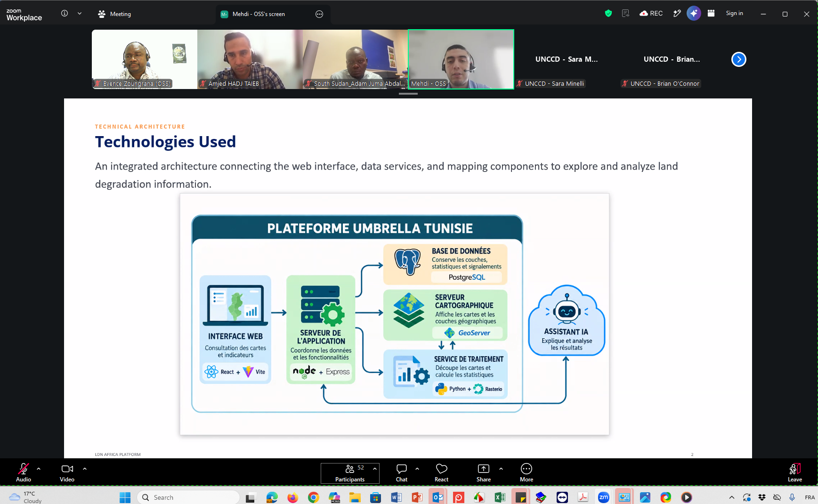
Task: Open screen share options ellipsis button
Action: [x=319, y=14]
